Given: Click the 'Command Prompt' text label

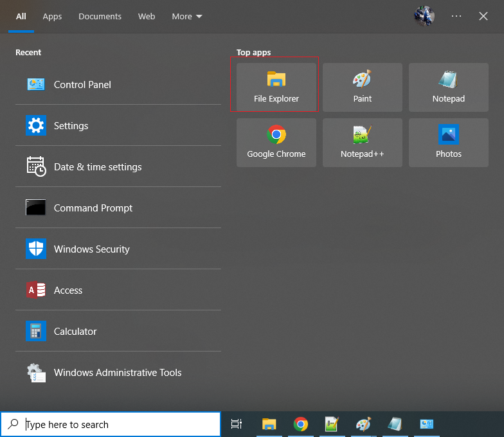Looking at the screenshot, I should (x=93, y=208).
